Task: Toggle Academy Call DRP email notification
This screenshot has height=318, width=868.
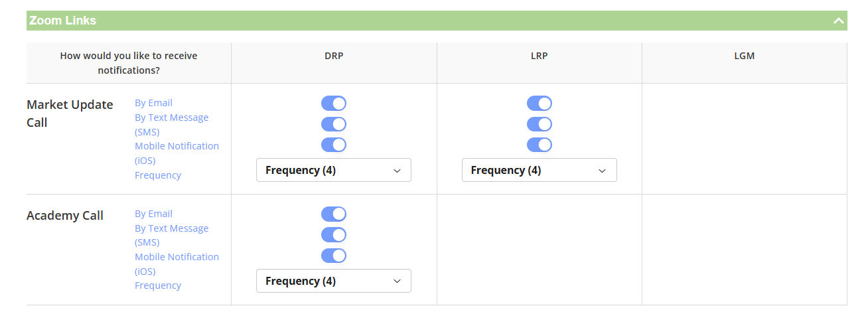Action: point(334,214)
